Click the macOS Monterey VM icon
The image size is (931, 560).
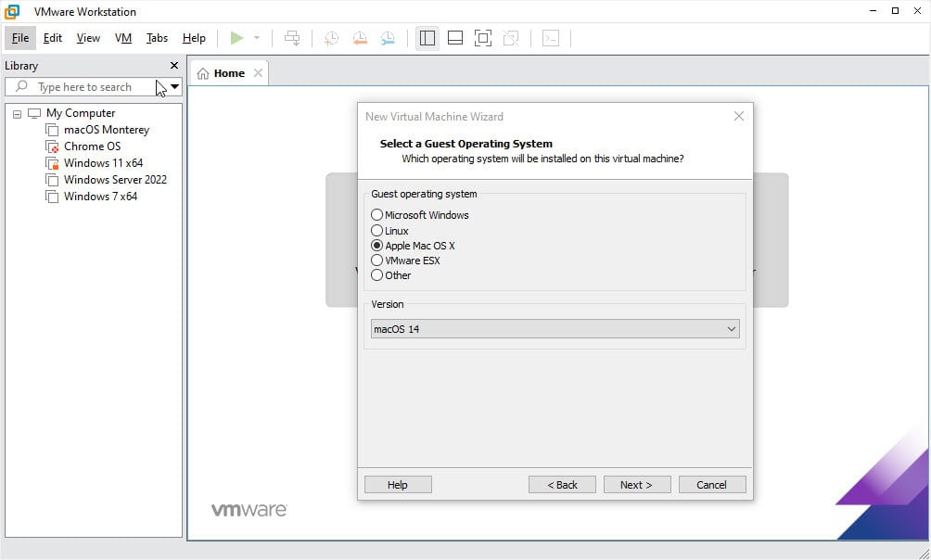[x=52, y=130]
